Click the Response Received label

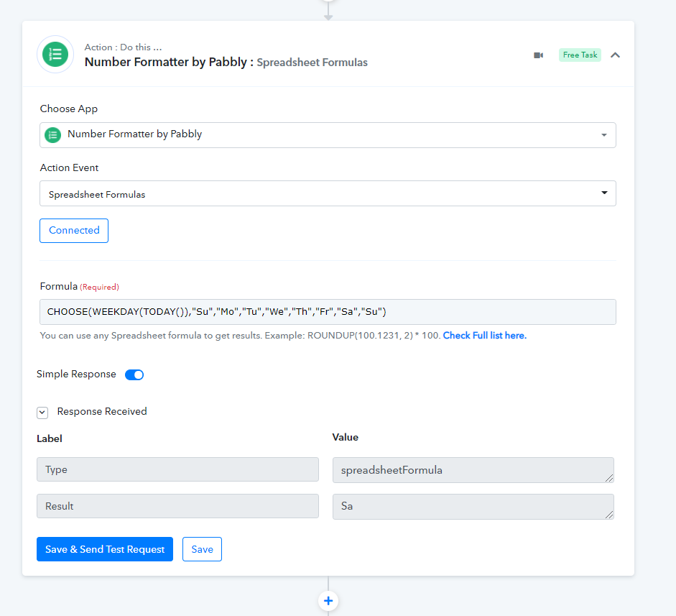coord(102,412)
